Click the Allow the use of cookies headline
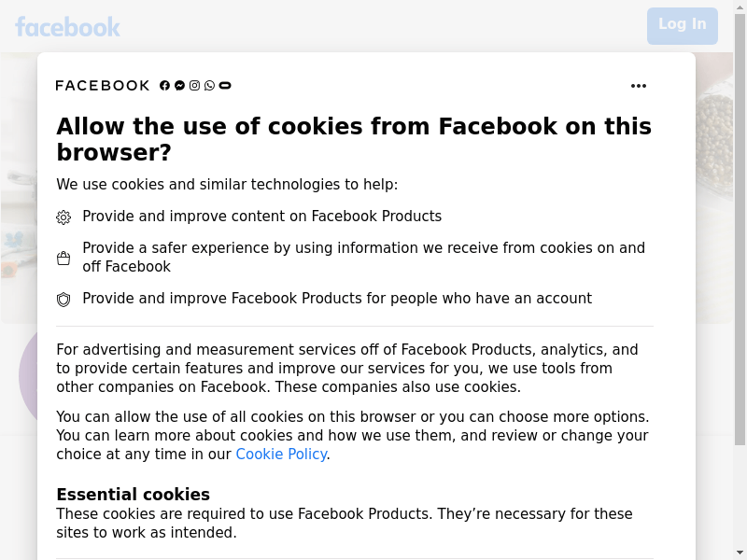Viewport: 747px width, 560px height. click(x=354, y=139)
